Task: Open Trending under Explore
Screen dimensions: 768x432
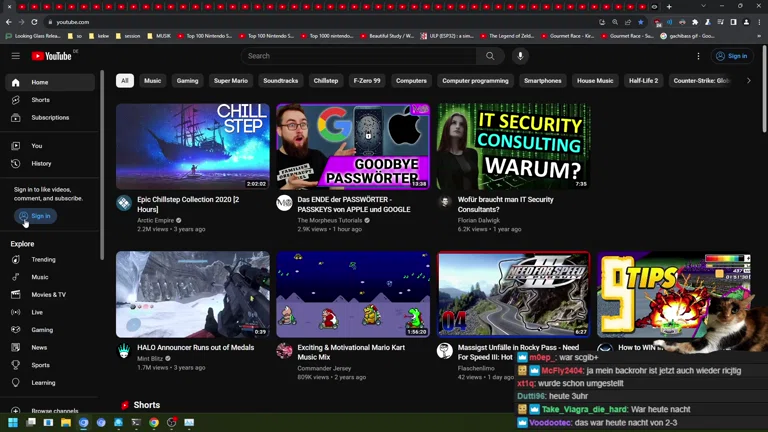Action: point(43,259)
